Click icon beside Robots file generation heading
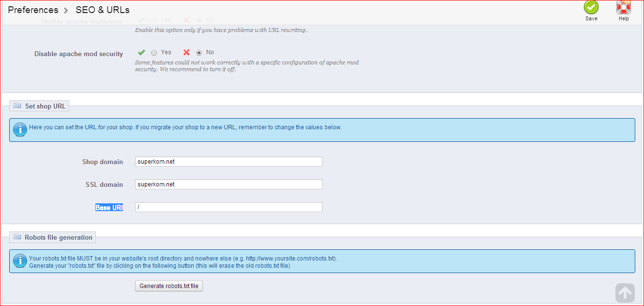 click(17, 237)
